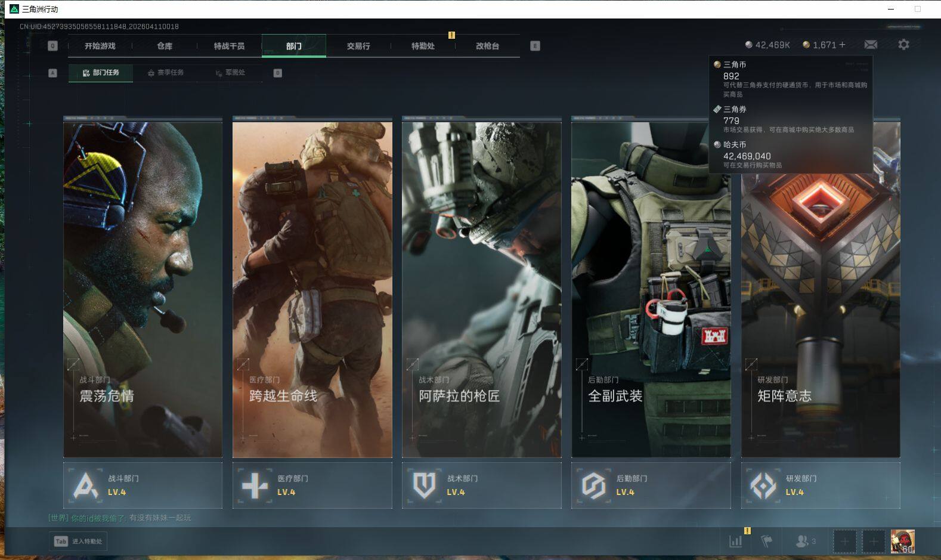Click the 战斗部门 LV.4 department badge

pos(143,485)
